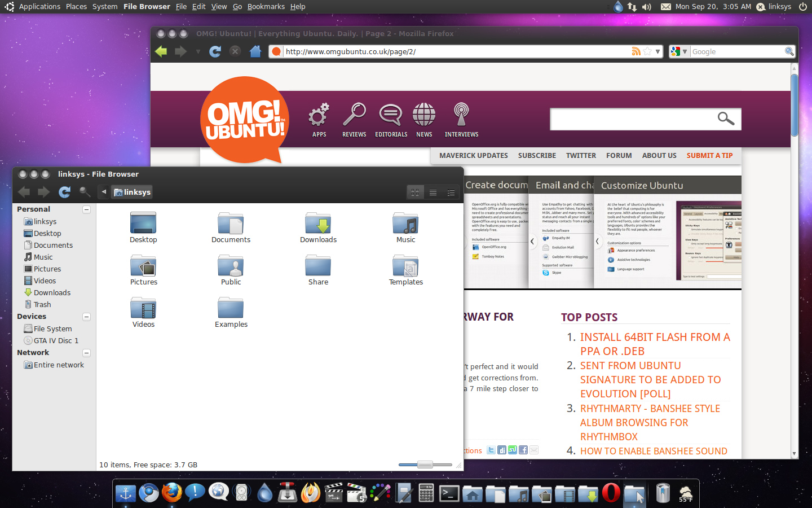The height and width of the screenshot is (508, 812).
Task: Open the mail indicator in the top panel
Action: coord(666,7)
